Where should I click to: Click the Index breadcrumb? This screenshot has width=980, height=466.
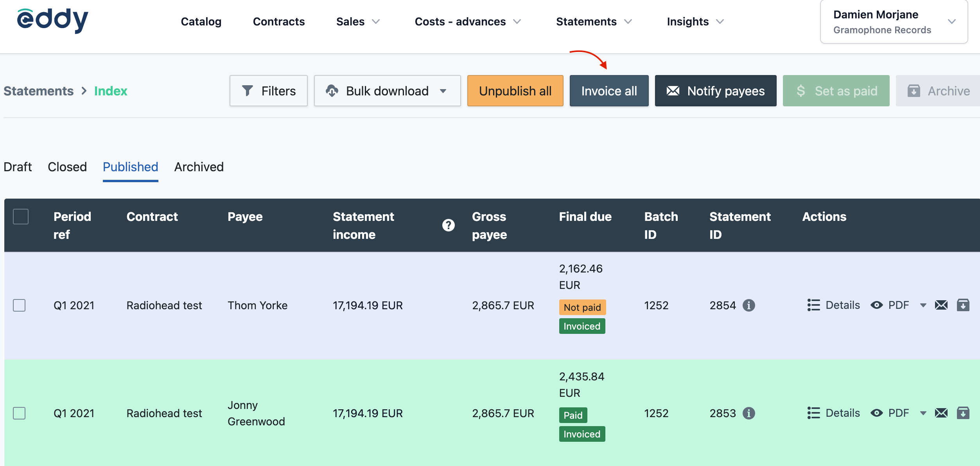coord(111,91)
